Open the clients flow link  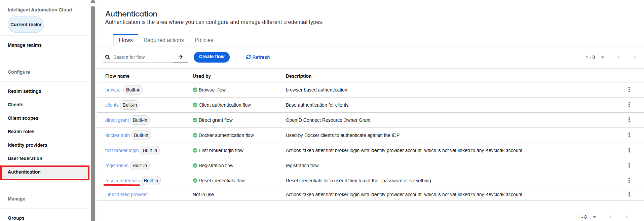tap(112, 105)
